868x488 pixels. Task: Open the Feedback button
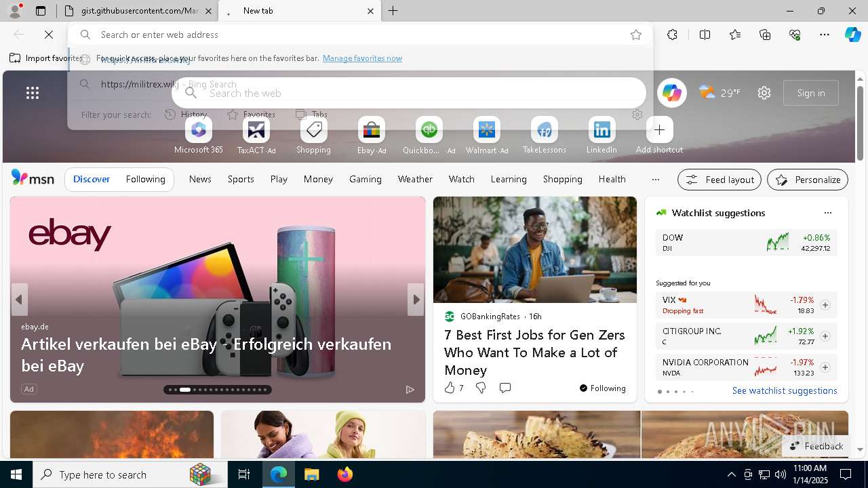click(x=816, y=446)
